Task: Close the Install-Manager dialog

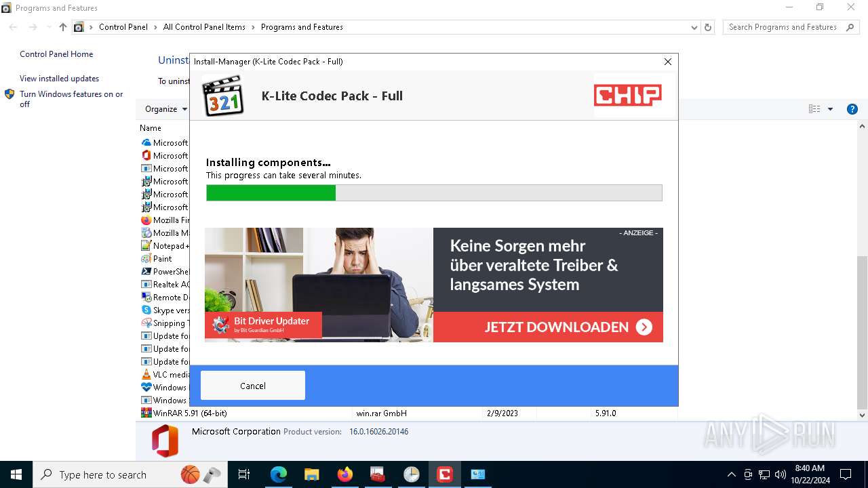Action: [667, 62]
